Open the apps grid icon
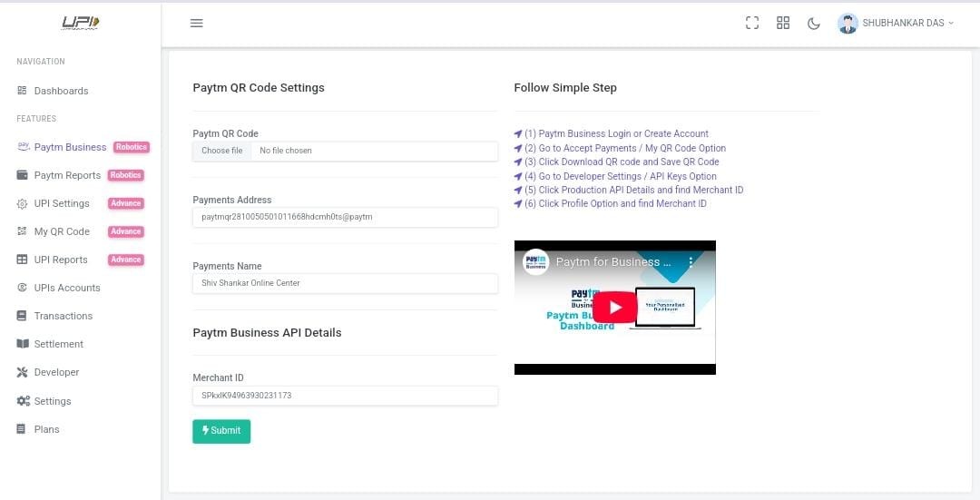 782,23
